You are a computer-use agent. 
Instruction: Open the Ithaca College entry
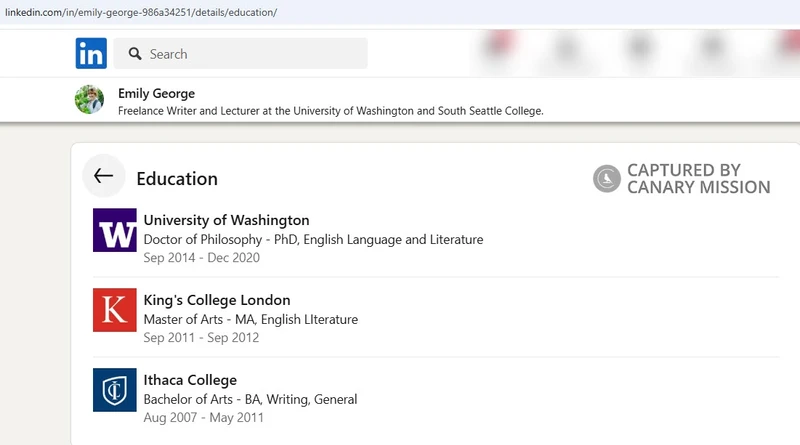pyautogui.click(x=190, y=380)
